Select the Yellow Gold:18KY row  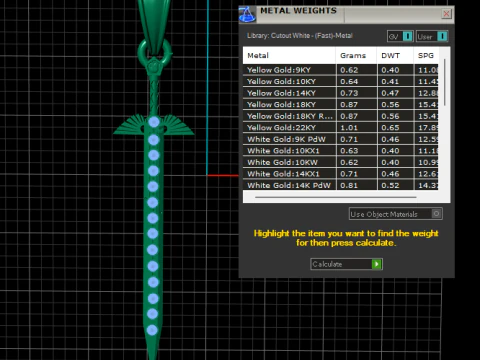click(x=341, y=105)
